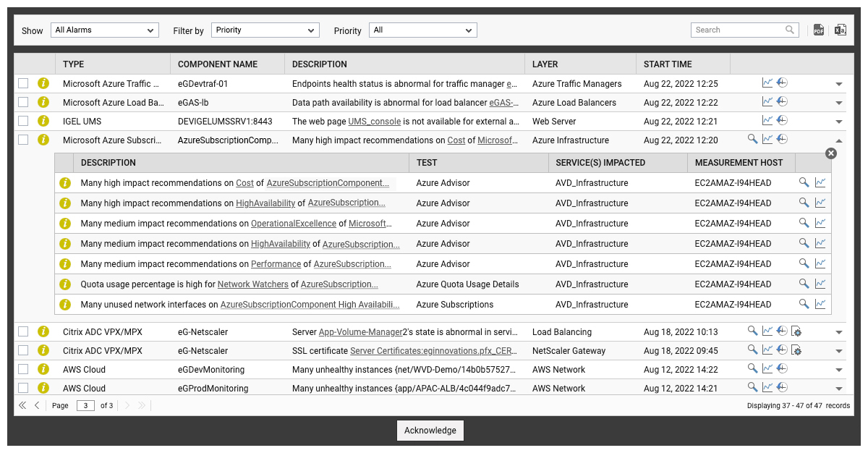
Task: Open the App-Volume-Manager link
Action: (360, 332)
